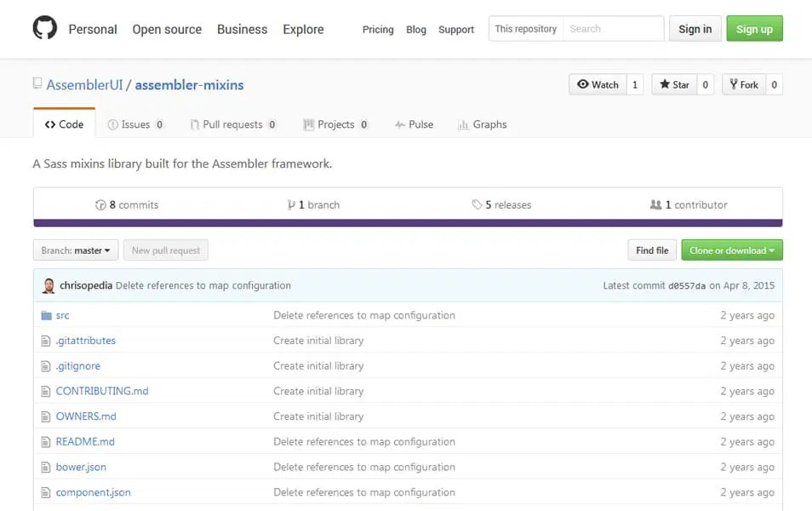Open the CONTRIBUTING.md file
The image size is (812, 511).
coord(102,391)
